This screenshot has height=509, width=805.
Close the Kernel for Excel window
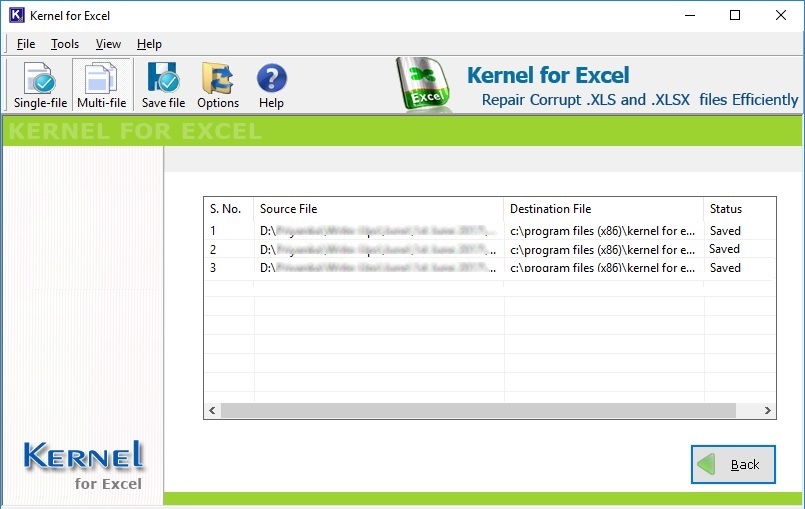[781, 15]
